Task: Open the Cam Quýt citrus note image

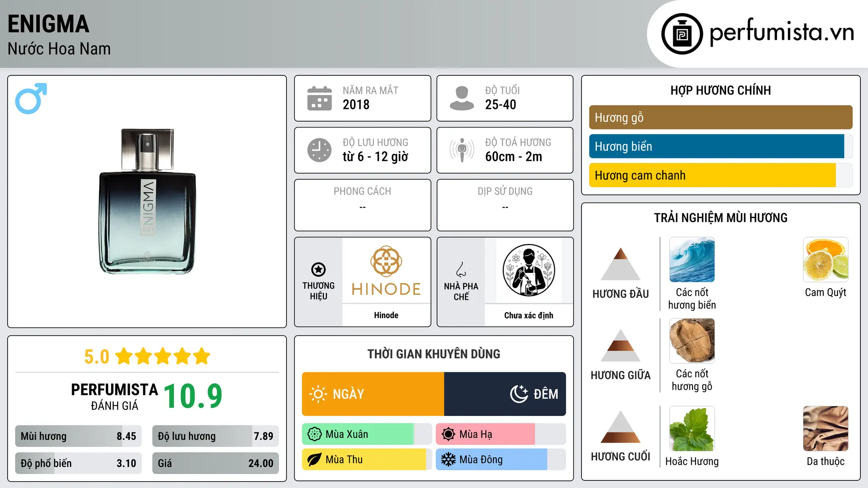Action: (x=826, y=260)
